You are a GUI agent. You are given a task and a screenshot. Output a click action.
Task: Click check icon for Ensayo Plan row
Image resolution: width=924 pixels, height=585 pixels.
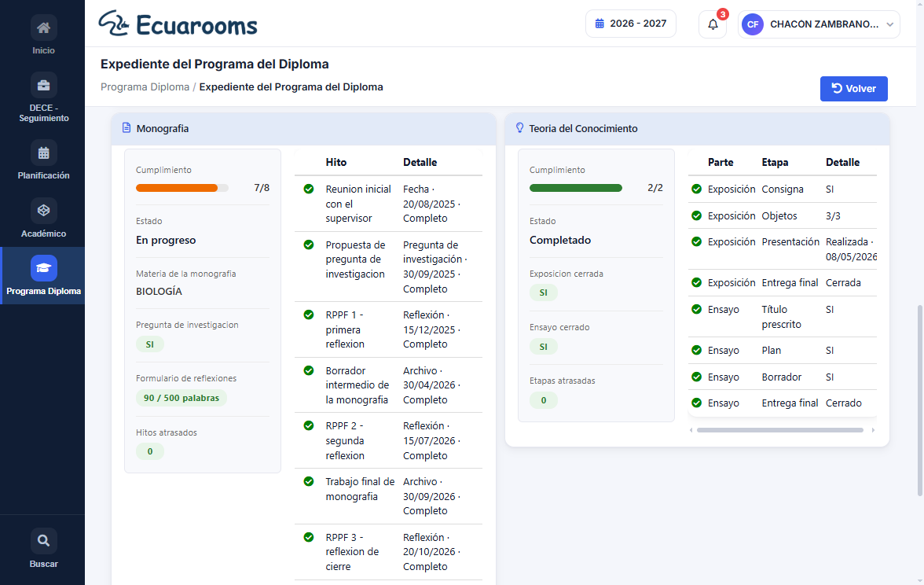click(x=696, y=351)
